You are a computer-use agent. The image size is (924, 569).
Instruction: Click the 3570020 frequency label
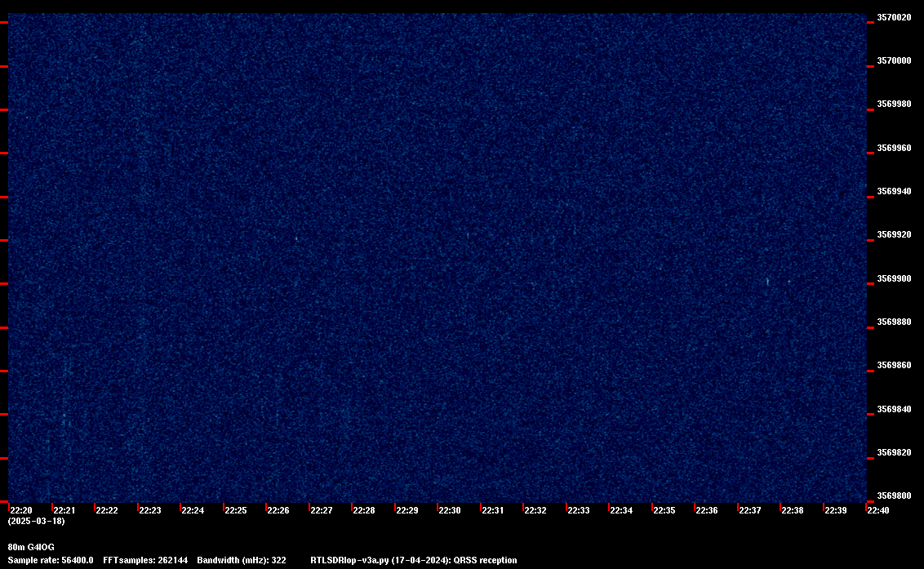[894, 18]
